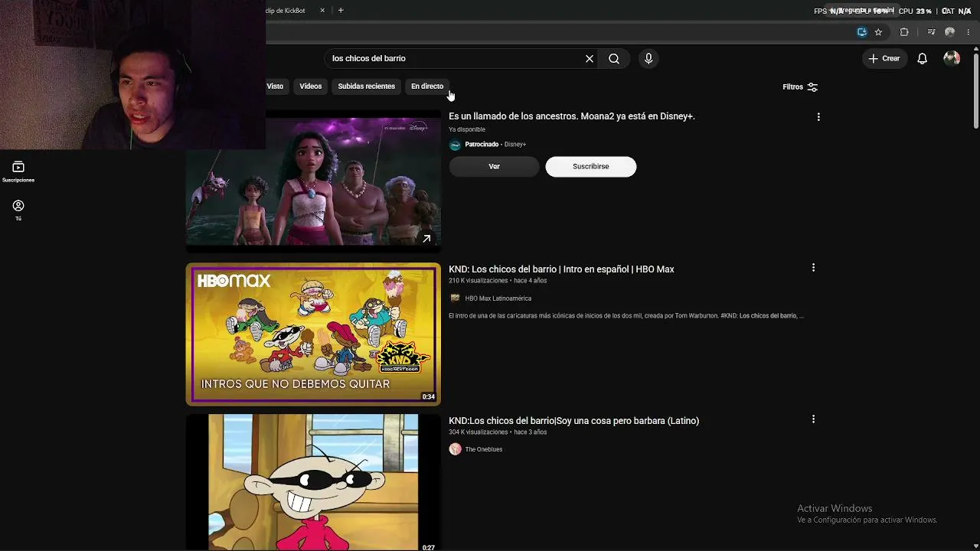Open options for 'Soy una cosa pero barbara' video
This screenshot has height=551, width=980.
tap(813, 419)
